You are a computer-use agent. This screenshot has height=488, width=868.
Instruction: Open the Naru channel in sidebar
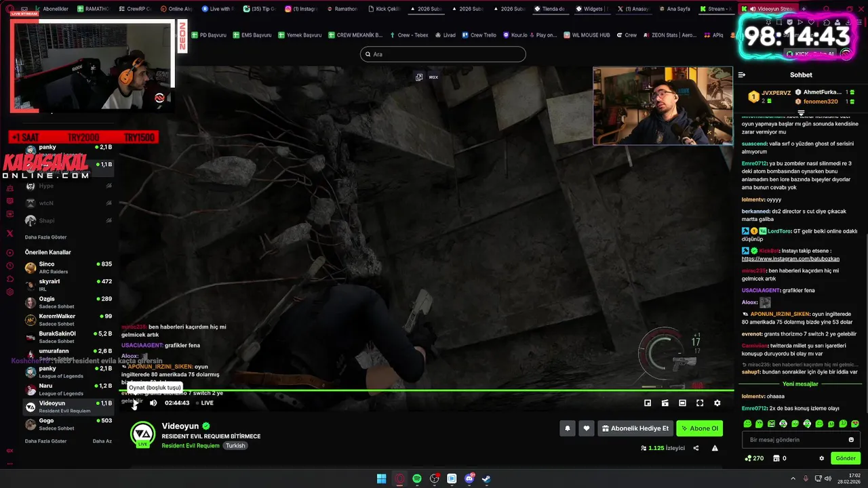[x=68, y=389]
